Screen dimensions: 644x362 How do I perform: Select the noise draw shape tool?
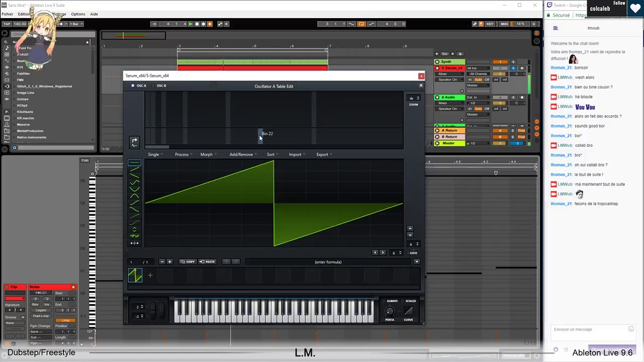pyautogui.click(x=134, y=235)
